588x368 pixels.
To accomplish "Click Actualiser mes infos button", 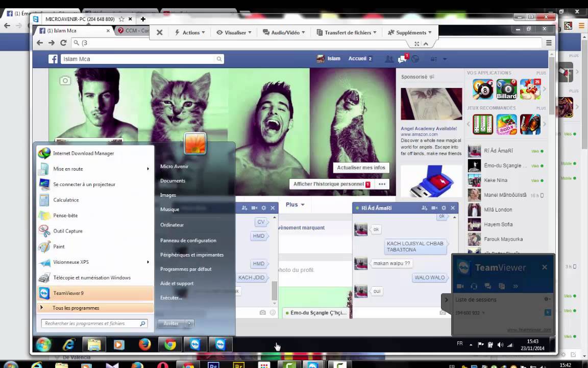I will pyautogui.click(x=361, y=168).
